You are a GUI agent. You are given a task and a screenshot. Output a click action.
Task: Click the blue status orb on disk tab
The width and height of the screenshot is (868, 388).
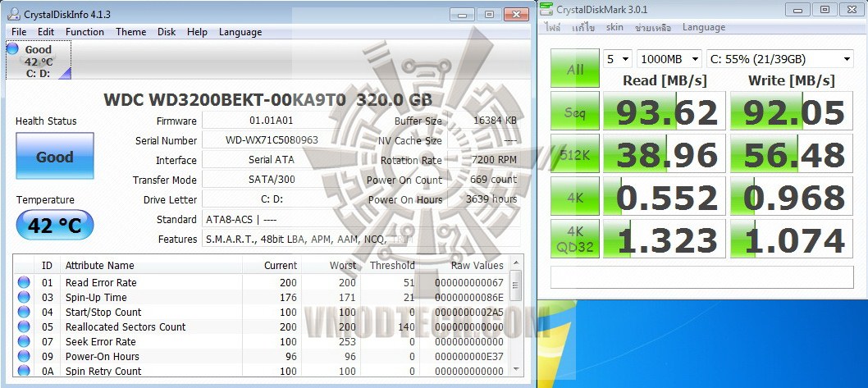(x=13, y=48)
